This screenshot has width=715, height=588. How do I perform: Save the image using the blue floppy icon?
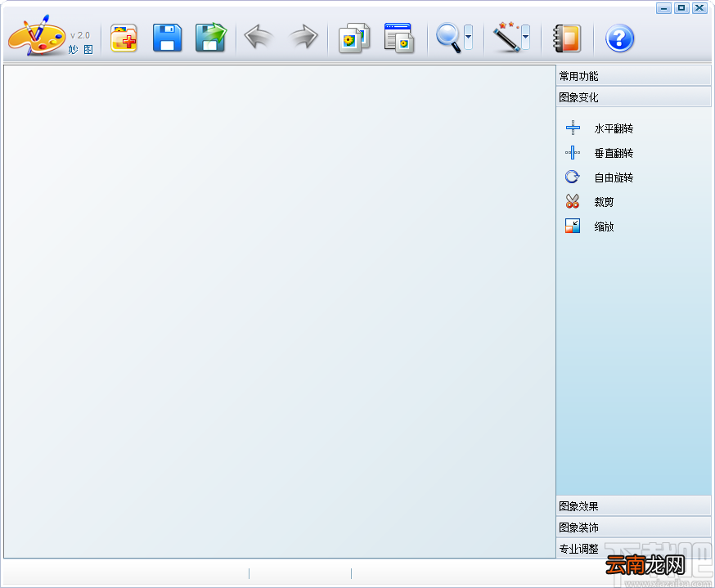click(x=167, y=38)
